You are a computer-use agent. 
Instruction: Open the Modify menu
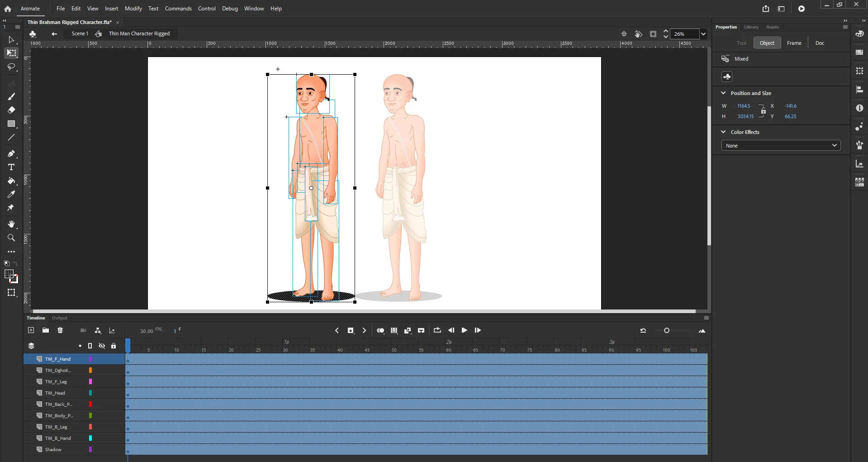[133, 9]
